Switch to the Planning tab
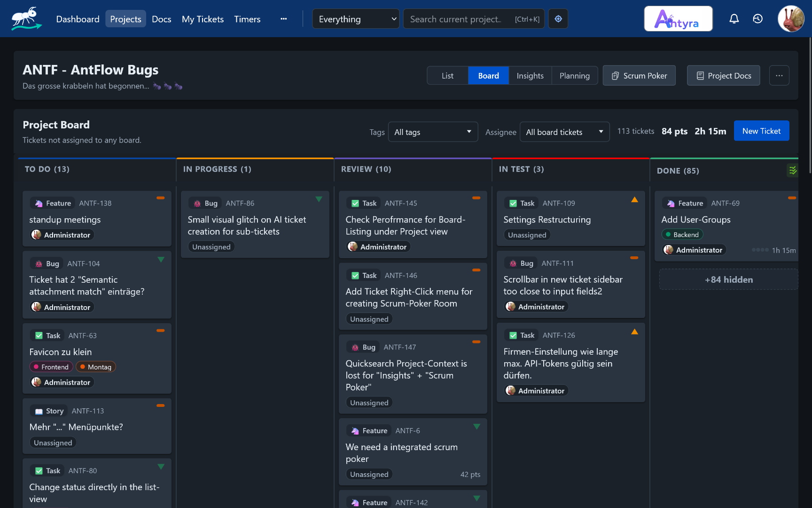 click(574, 76)
